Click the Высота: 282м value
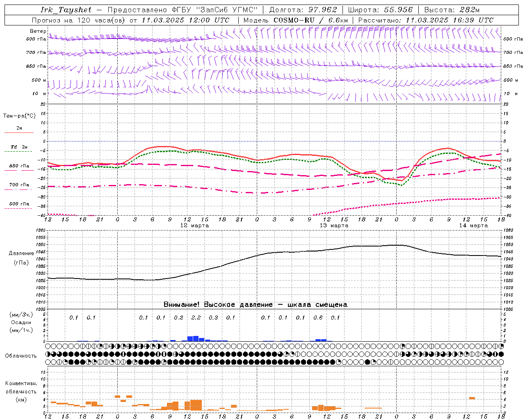This screenshot has width=525, height=420. 452,10
